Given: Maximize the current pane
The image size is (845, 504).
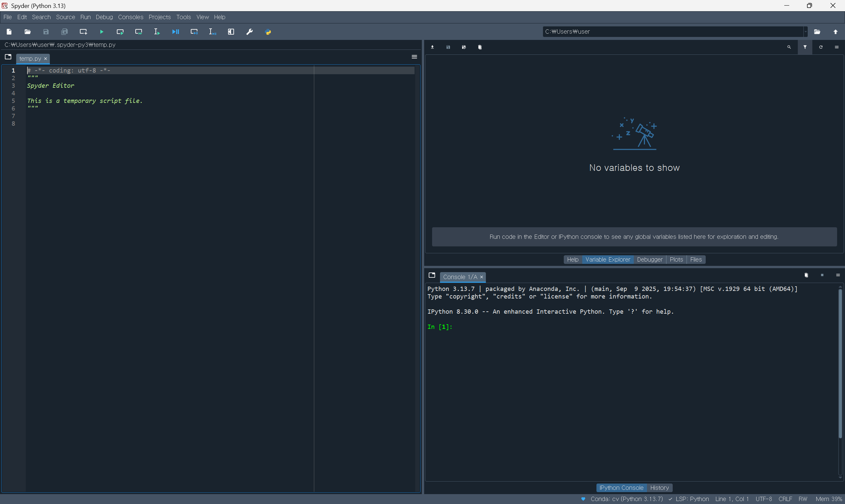Looking at the screenshot, I should 231,32.
